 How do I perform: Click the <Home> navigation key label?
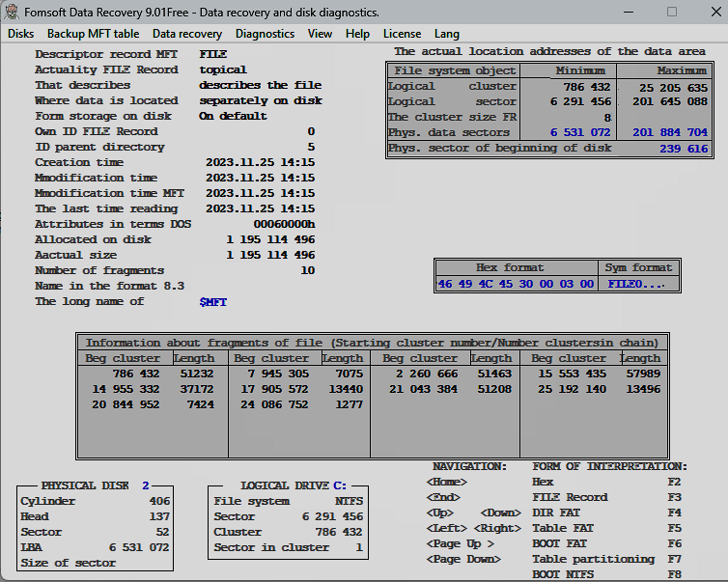pos(447,482)
